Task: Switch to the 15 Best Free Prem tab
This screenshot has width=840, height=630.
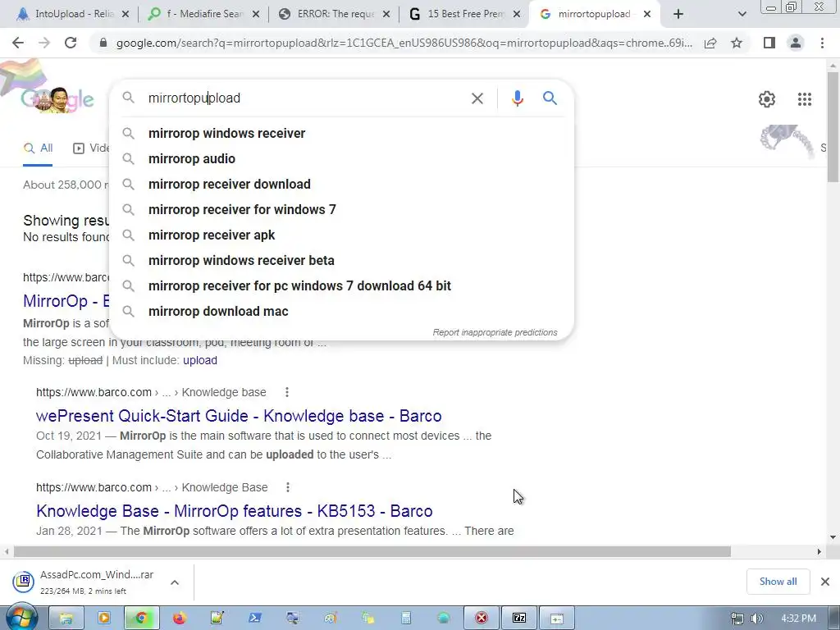Action: coord(464,14)
